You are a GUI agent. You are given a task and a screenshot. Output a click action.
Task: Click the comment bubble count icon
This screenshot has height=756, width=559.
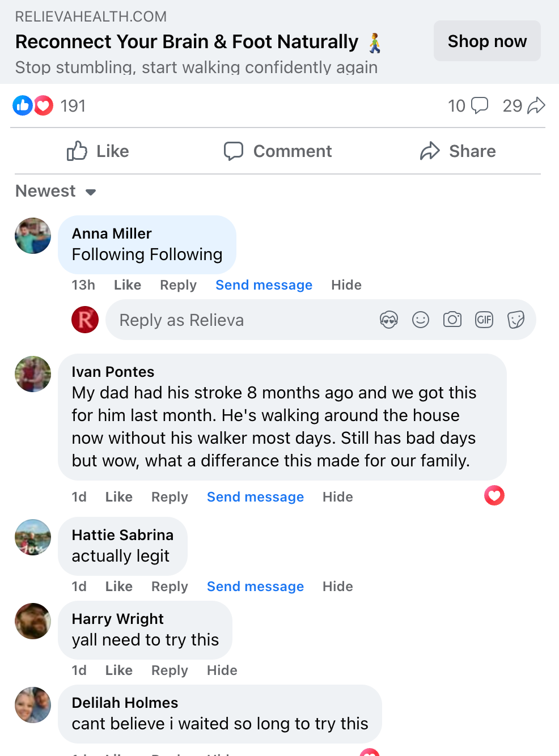point(479,105)
